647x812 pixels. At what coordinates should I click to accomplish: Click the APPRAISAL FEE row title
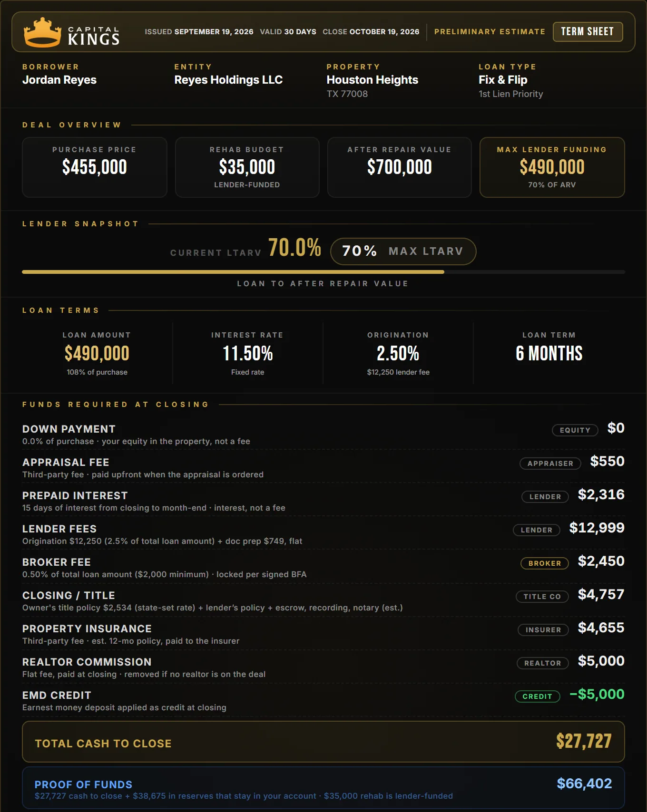tap(66, 463)
